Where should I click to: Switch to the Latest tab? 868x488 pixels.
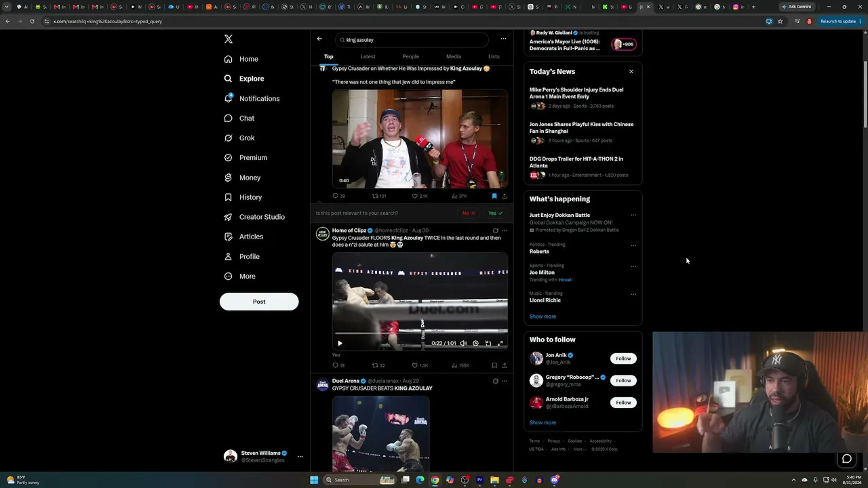coord(368,57)
